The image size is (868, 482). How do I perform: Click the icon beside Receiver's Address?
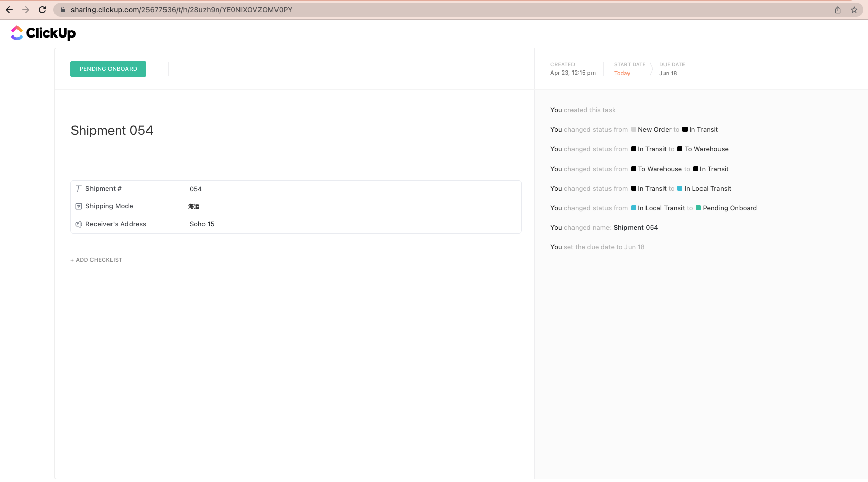point(79,224)
